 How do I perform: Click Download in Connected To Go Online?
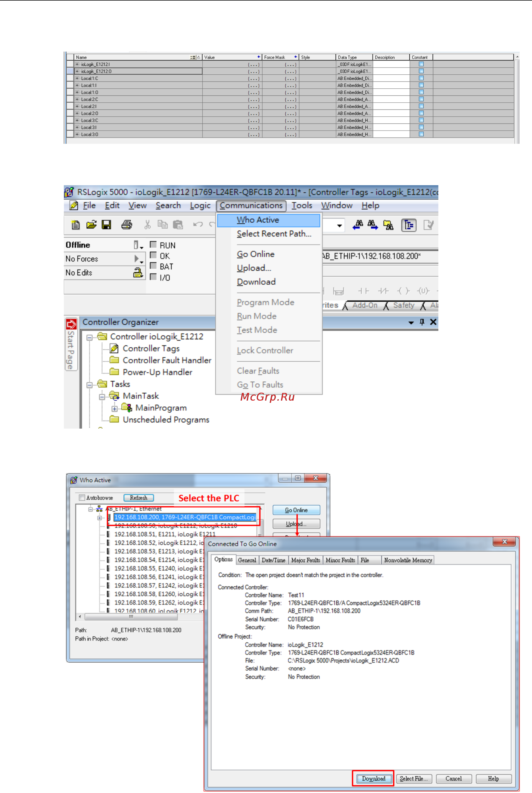click(374, 779)
